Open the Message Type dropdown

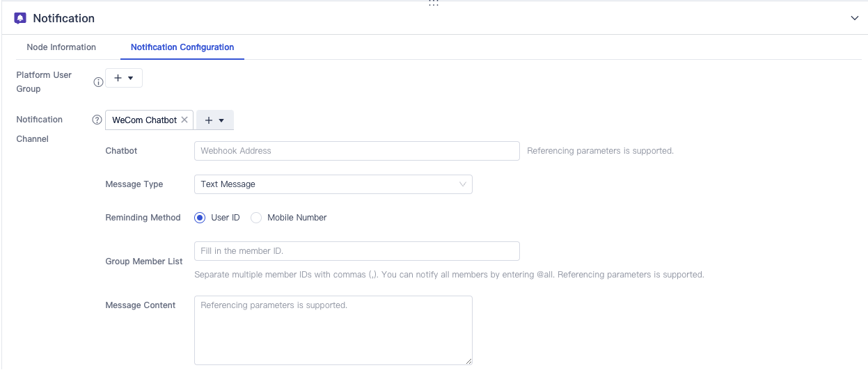tap(333, 184)
